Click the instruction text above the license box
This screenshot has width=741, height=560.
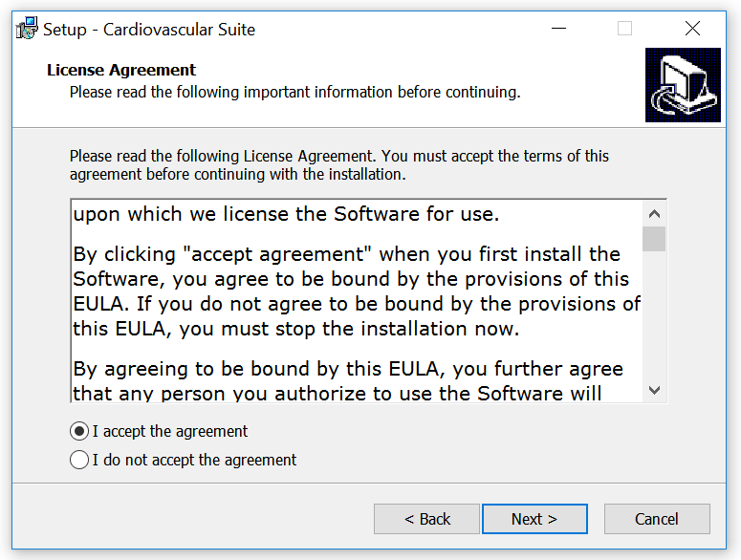click(x=338, y=164)
